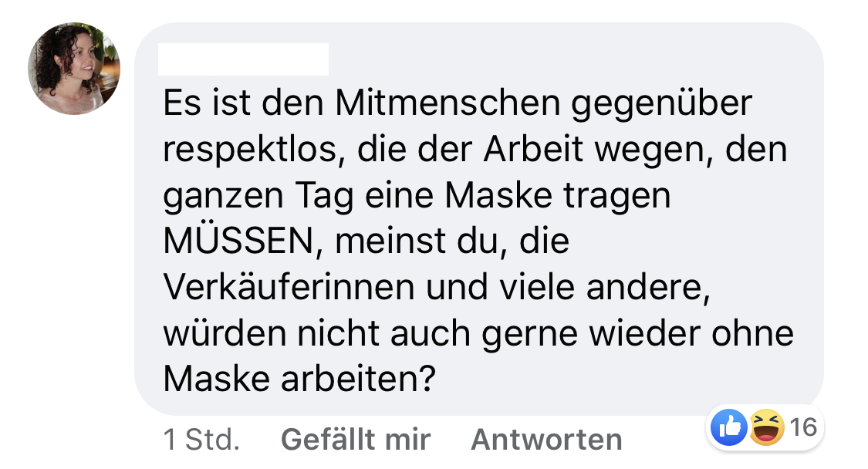Viewport: 868px width, 469px height.
Task: Click "Antworten" to reply to the comment
Action: 546,440
